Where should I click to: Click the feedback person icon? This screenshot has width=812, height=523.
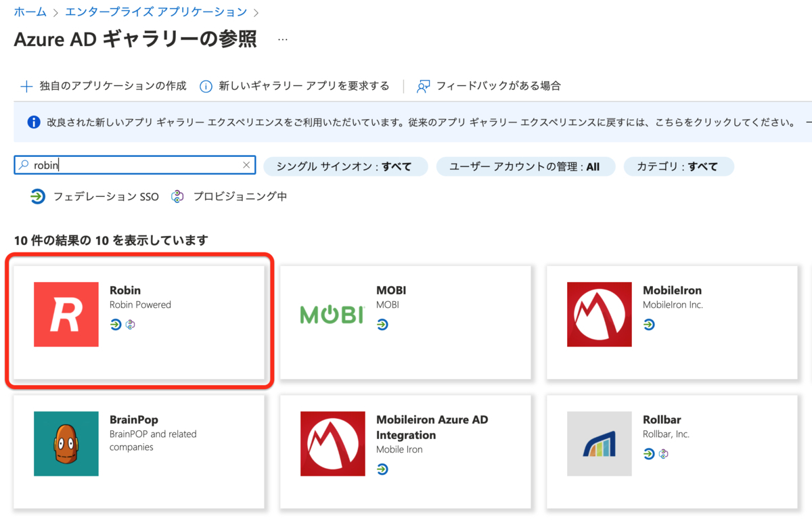(x=424, y=86)
